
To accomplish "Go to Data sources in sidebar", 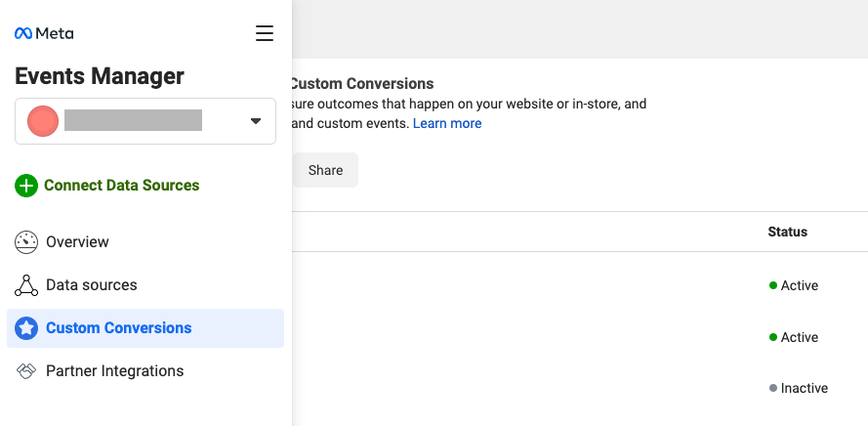I will pos(91,285).
